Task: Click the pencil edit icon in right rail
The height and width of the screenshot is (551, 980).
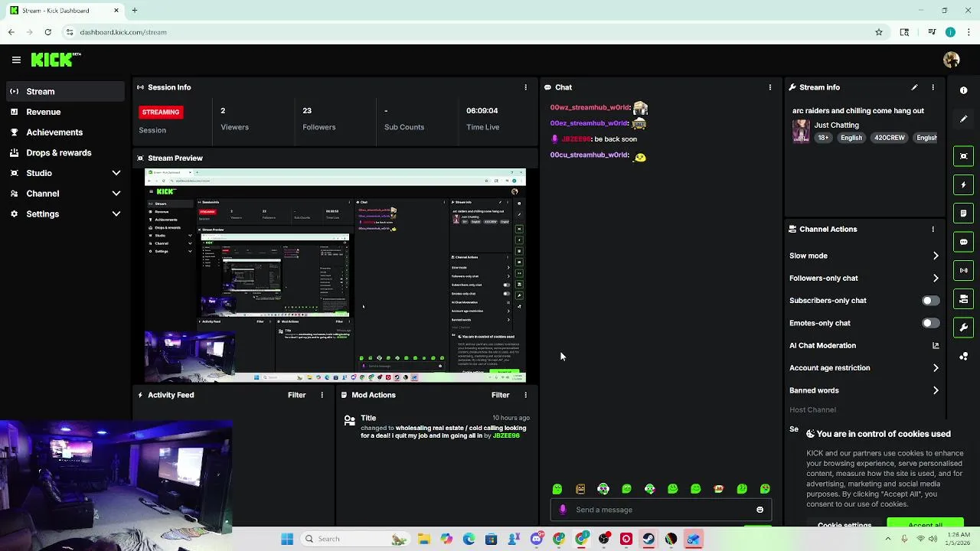Action: click(964, 119)
